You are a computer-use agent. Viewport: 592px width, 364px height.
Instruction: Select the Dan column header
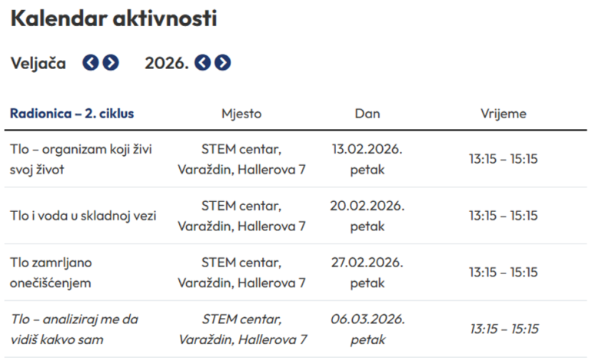368,114
